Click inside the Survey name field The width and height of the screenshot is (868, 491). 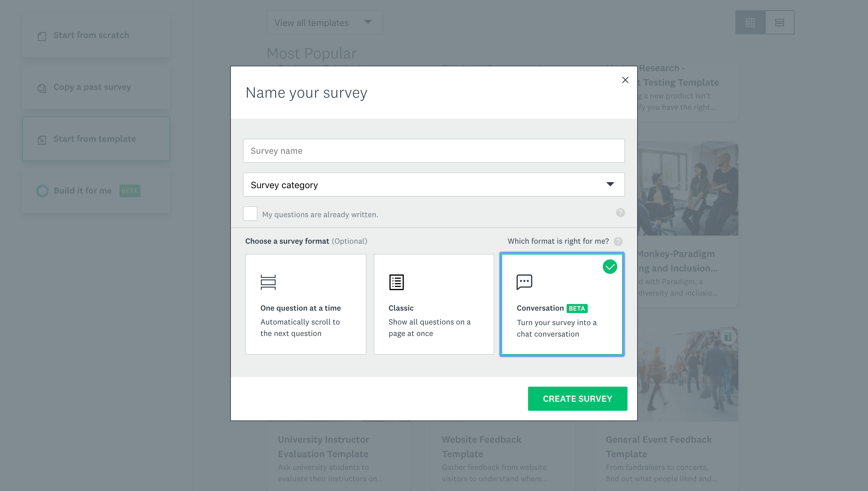(x=434, y=151)
